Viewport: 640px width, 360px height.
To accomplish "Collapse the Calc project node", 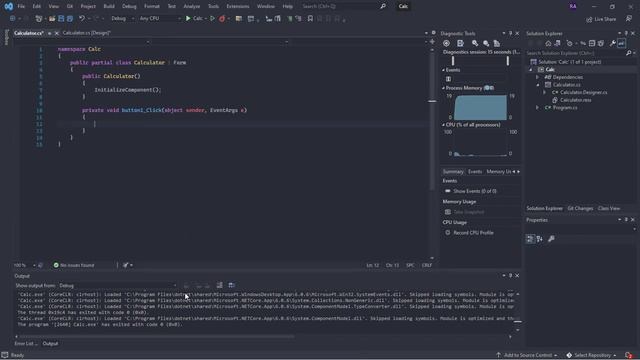I will (x=531, y=69).
